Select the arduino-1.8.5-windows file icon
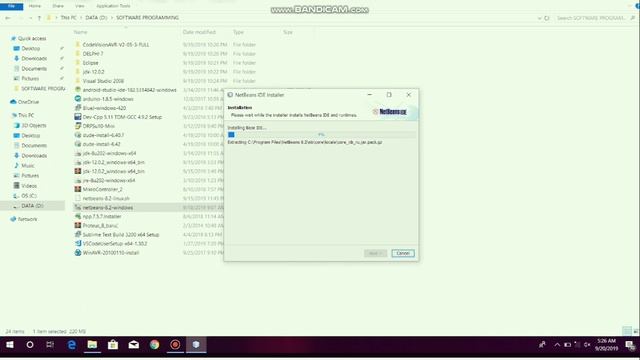 tap(78, 99)
